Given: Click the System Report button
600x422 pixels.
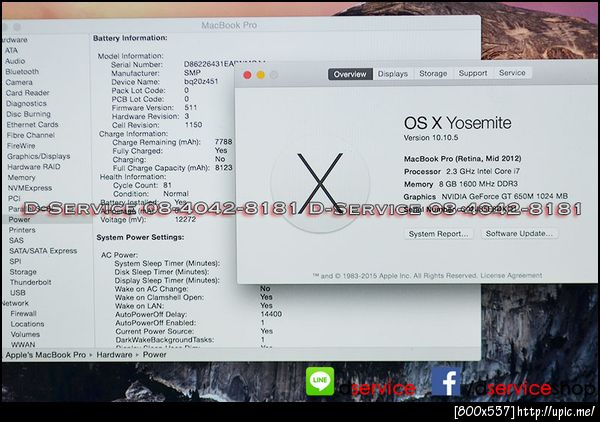Looking at the screenshot, I should click(x=439, y=234).
